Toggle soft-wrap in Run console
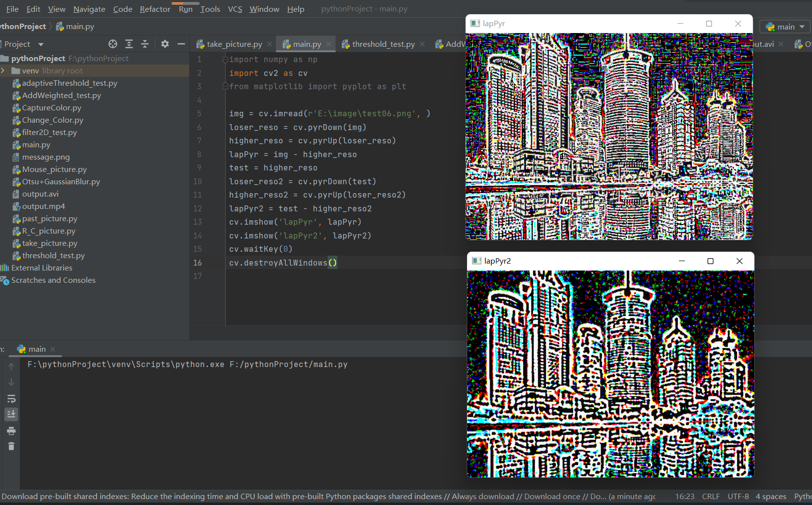Image resolution: width=812 pixels, height=505 pixels. [11, 399]
